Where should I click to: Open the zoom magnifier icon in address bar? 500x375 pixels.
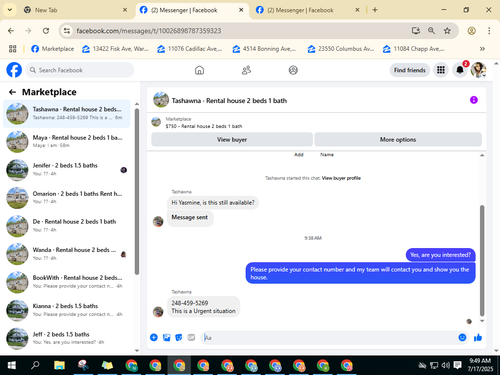(x=431, y=31)
